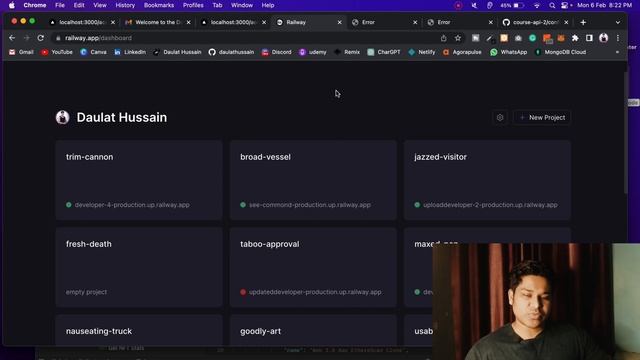640x360 pixels.
Task: Open the trim-cannon project card
Action: tap(139, 180)
